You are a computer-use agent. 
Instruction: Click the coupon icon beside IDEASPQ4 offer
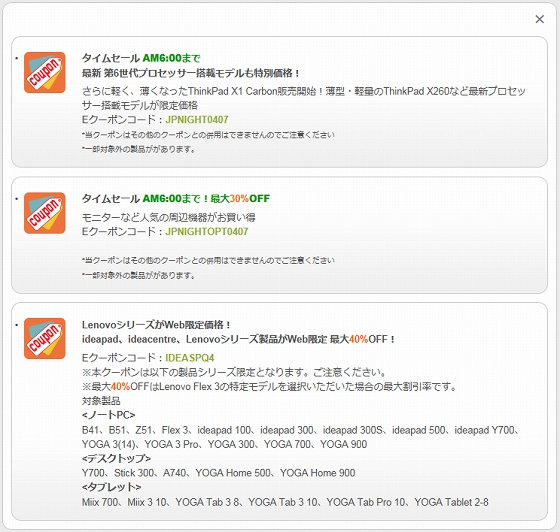click(45, 338)
